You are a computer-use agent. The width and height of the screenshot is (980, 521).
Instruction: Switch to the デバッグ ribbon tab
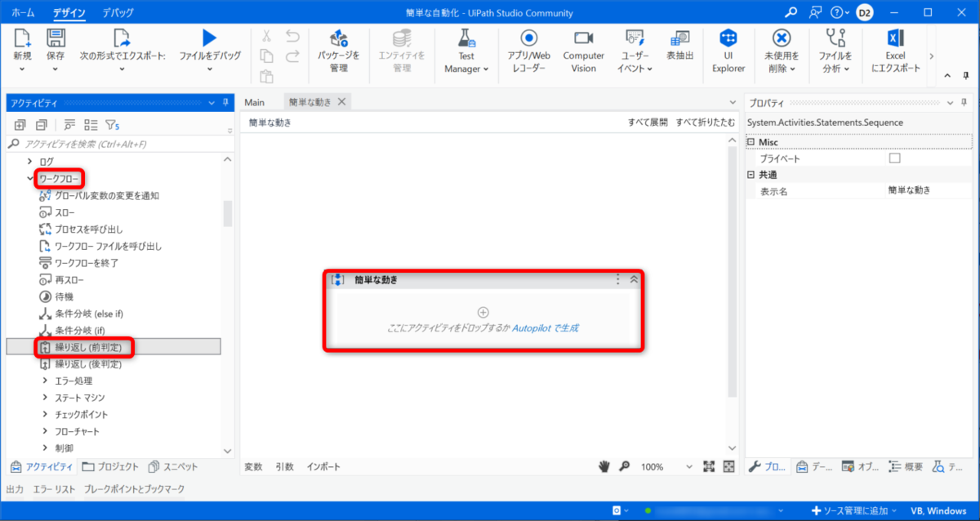(118, 13)
